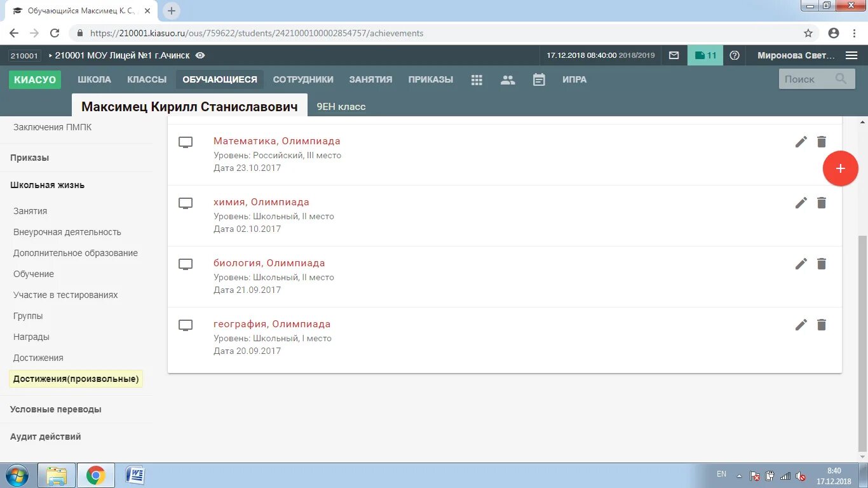Open the 9ЕН класс link
This screenshot has width=868, height=488.
pos(341,107)
